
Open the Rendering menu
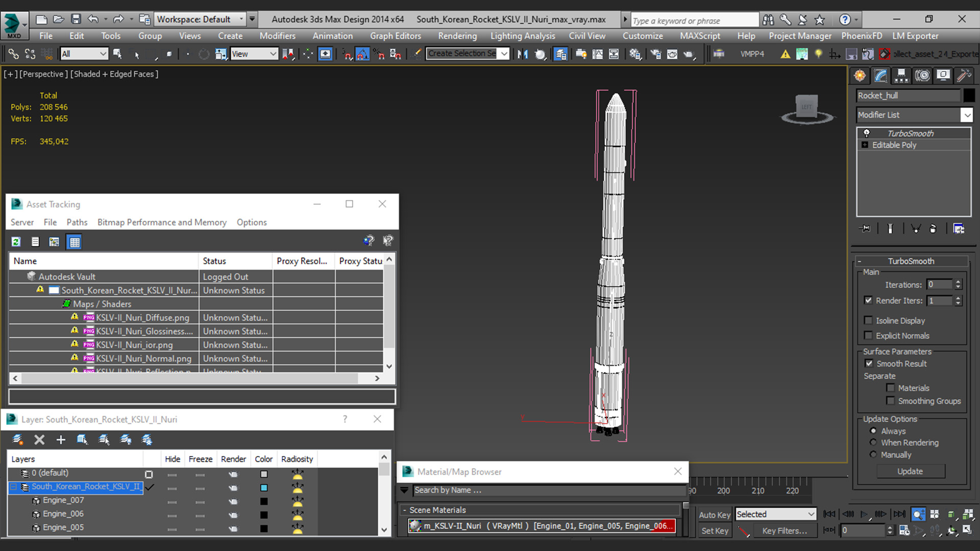457,36
